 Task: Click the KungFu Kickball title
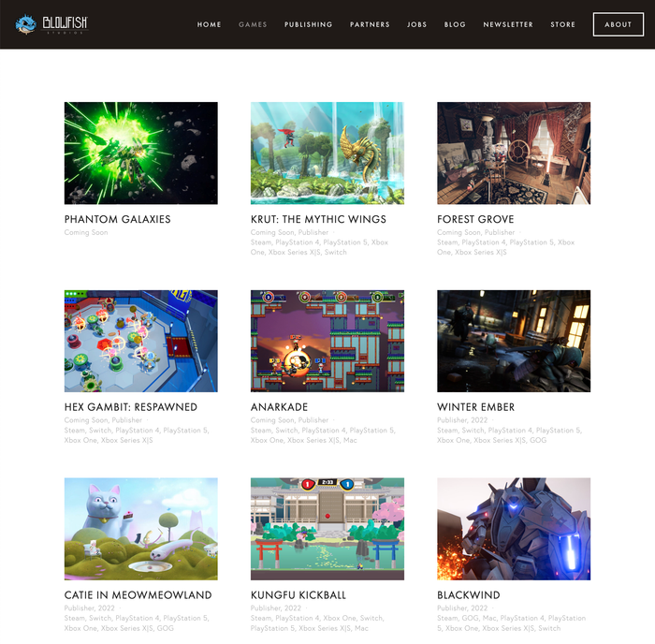click(x=298, y=595)
